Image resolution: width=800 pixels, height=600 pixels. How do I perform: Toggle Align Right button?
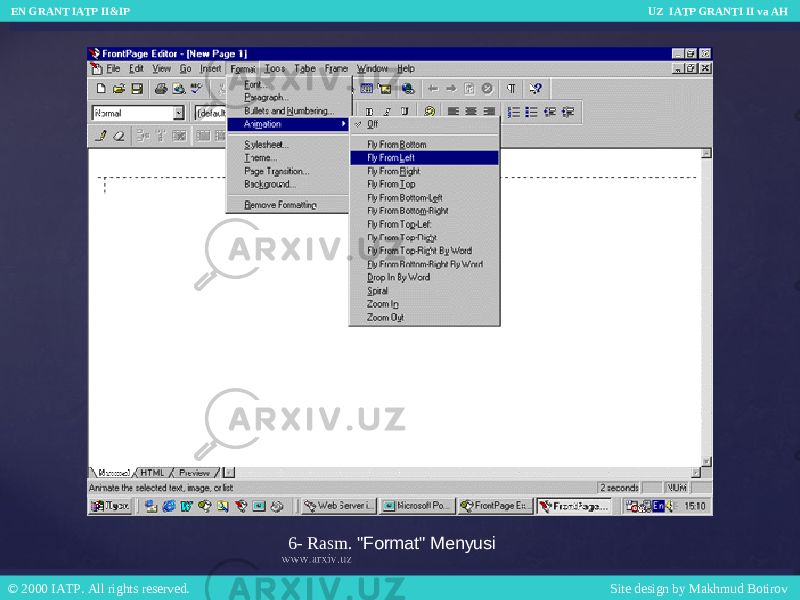[489, 112]
